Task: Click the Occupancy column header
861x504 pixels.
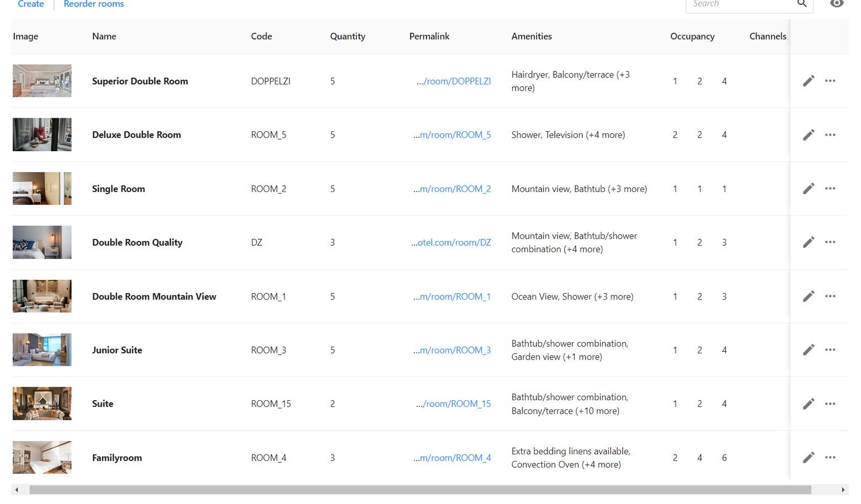Action: 692,36
